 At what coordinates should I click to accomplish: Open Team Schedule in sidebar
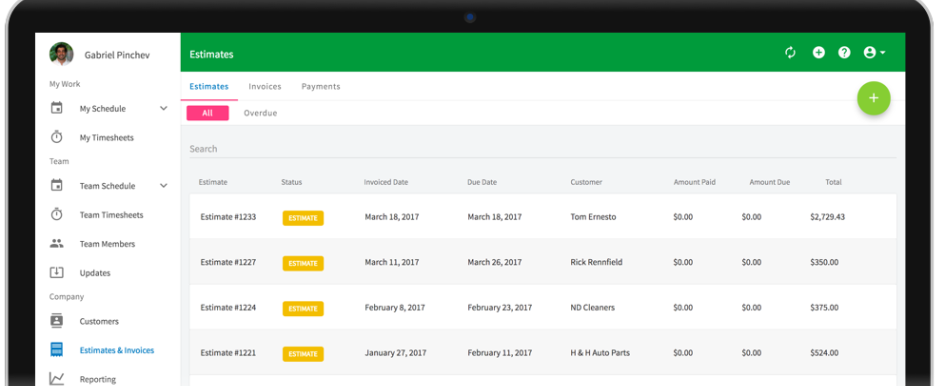pyautogui.click(x=107, y=186)
